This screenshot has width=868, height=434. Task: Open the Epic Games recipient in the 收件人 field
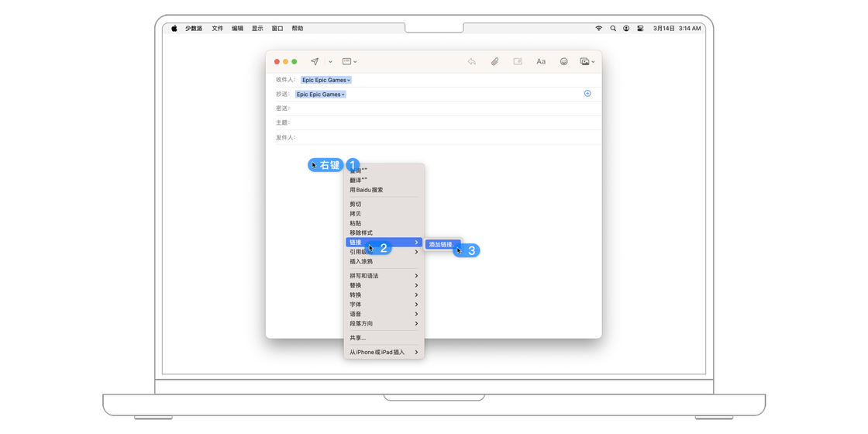[x=326, y=80]
